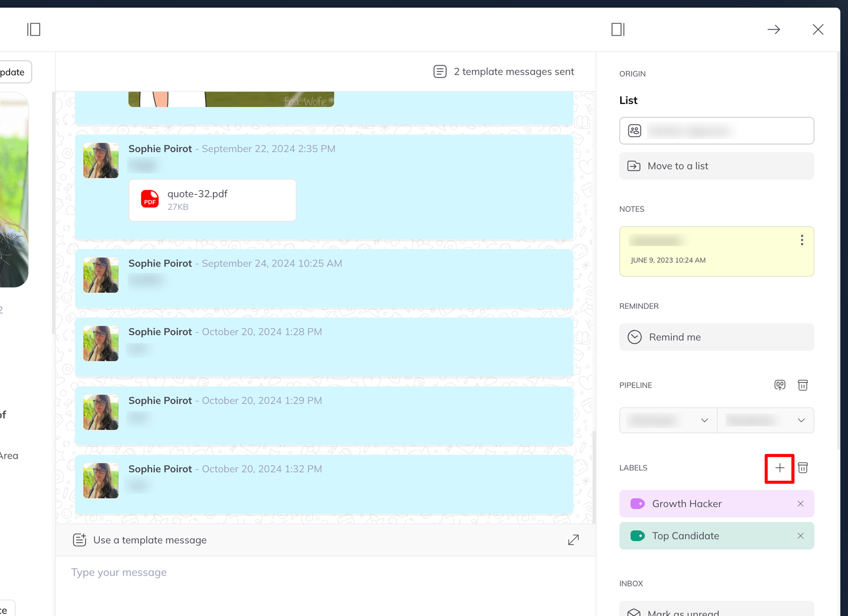Go to next contact with arrow icon
Image resolution: width=848 pixels, height=616 pixels.
click(774, 29)
